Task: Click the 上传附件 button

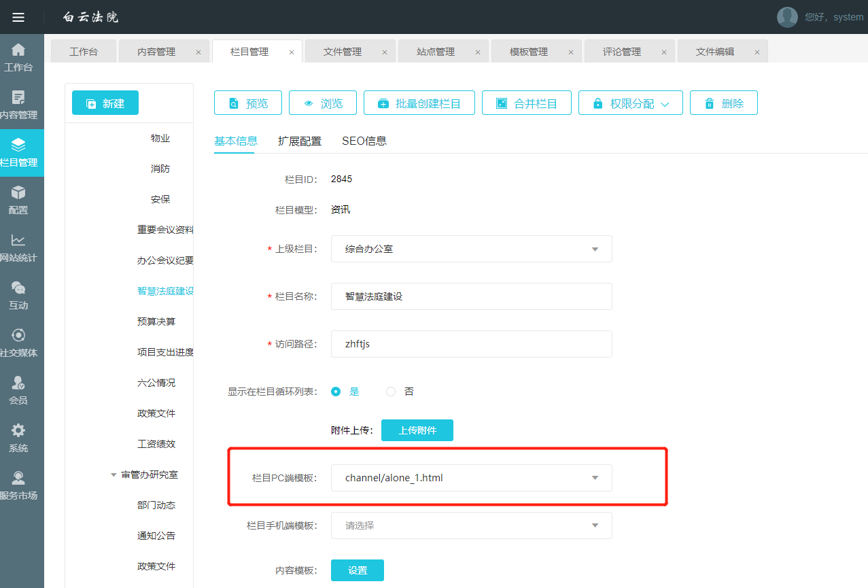Action: 417,430
